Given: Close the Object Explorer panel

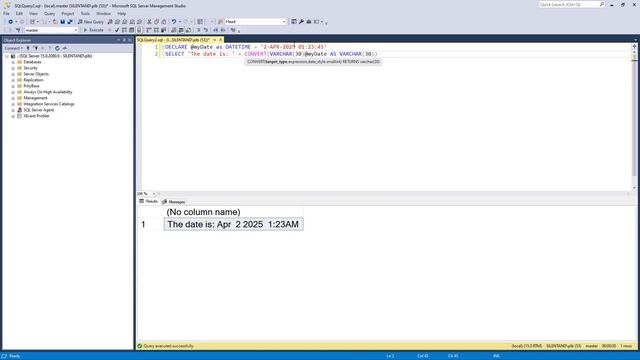Looking at the screenshot, I should tap(129, 40).
